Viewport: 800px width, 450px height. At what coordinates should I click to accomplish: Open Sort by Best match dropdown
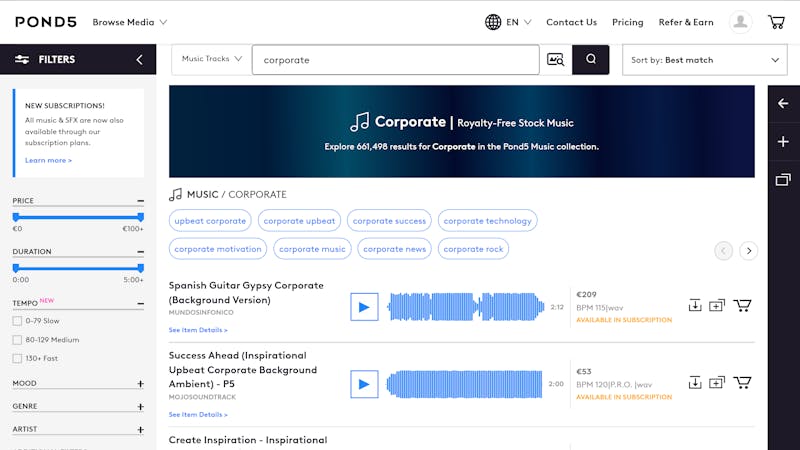[x=705, y=60]
